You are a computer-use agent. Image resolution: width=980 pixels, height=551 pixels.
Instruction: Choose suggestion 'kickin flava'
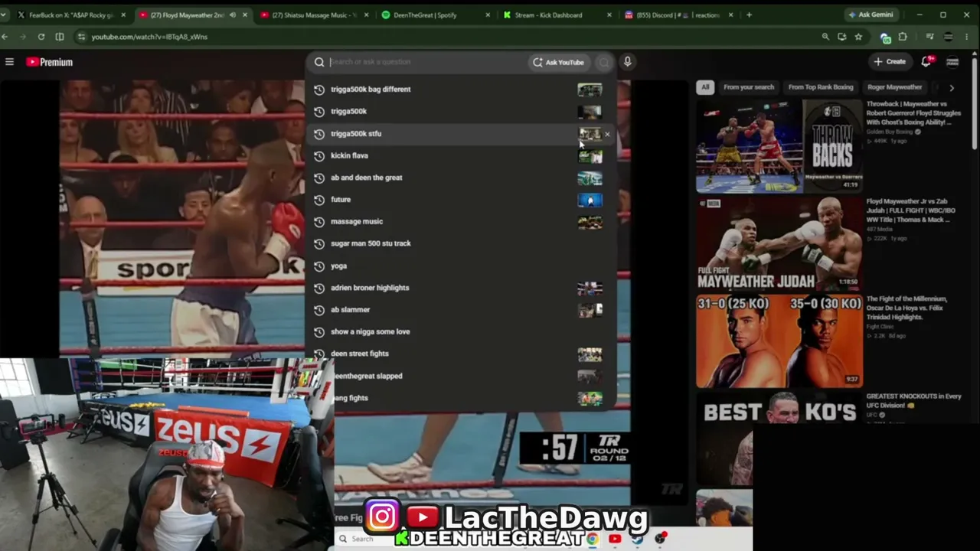tap(460, 155)
